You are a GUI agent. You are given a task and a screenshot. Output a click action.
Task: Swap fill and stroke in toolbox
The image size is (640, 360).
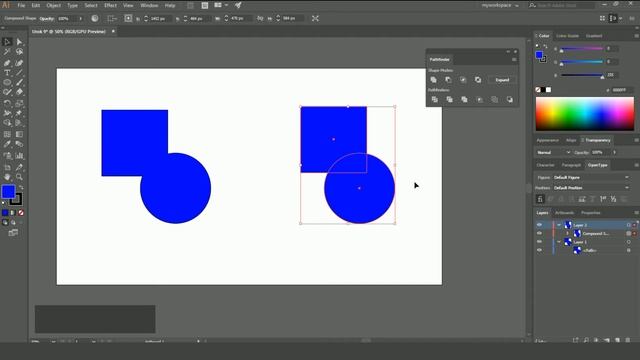pyautogui.click(x=21, y=187)
